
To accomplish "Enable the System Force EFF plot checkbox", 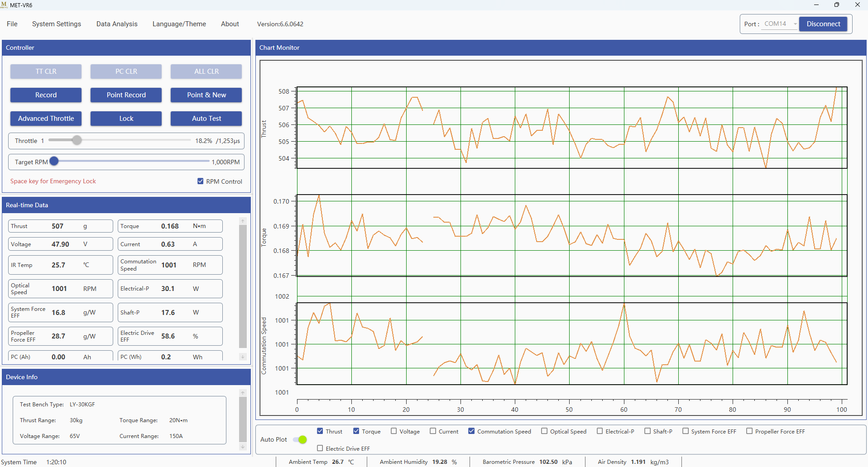I will (x=686, y=431).
